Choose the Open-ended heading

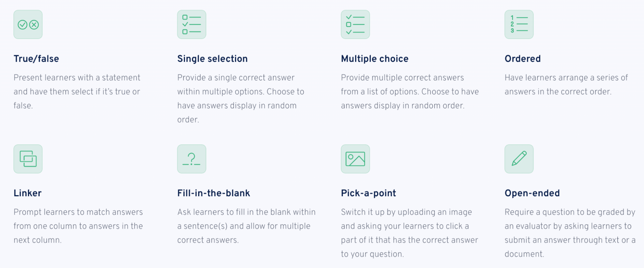point(532,193)
